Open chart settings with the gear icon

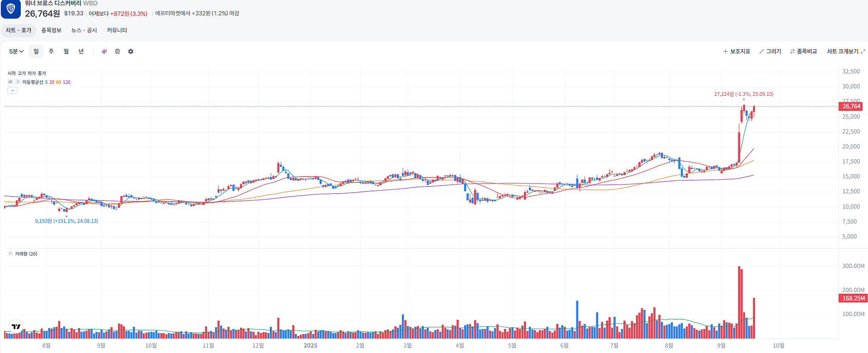(x=131, y=52)
